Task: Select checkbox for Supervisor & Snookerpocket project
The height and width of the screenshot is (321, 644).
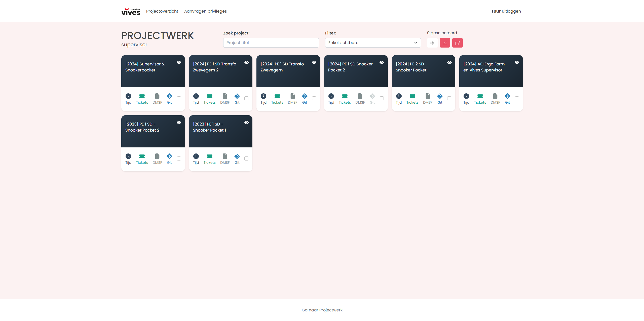Action: 179,98
